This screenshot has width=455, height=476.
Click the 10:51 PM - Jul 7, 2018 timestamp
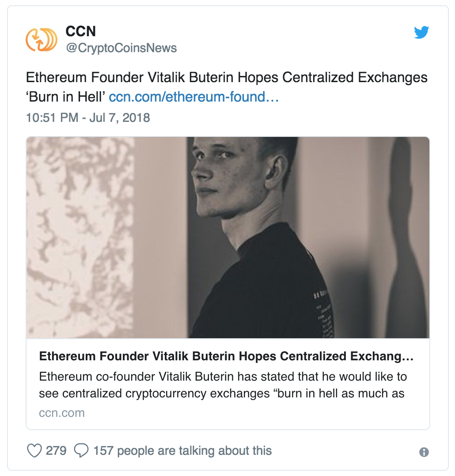point(88,118)
